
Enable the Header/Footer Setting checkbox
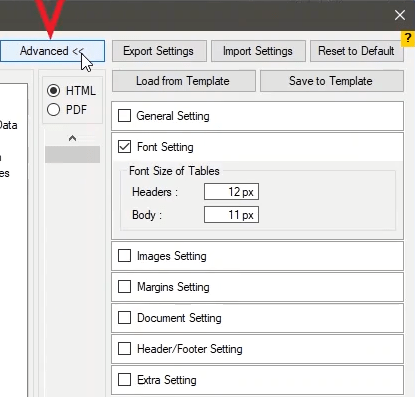[124, 349]
